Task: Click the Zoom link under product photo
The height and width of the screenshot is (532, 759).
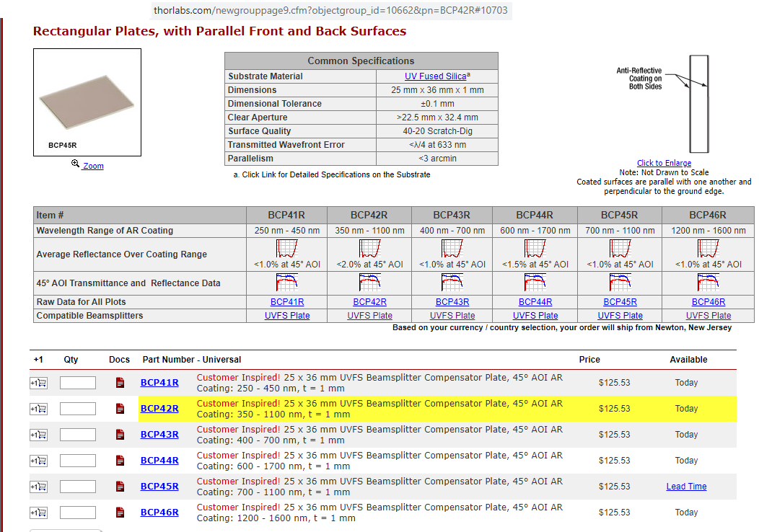Action: (x=93, y=166)
